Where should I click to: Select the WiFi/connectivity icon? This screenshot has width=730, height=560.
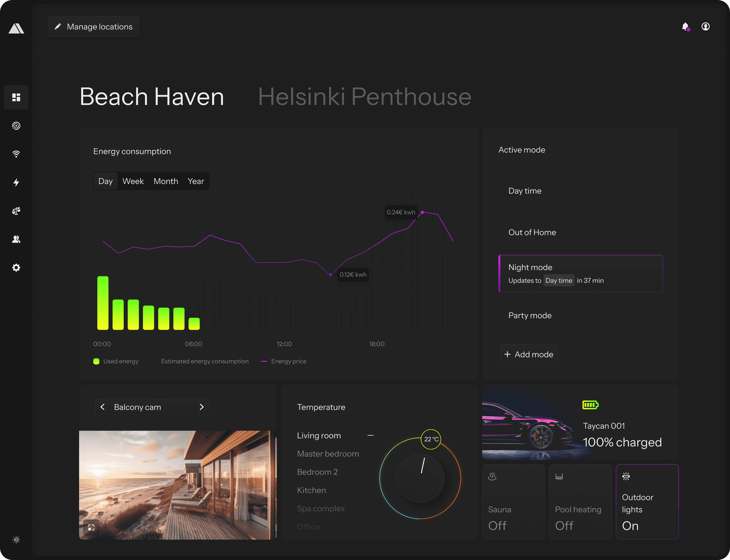point(16,154)
